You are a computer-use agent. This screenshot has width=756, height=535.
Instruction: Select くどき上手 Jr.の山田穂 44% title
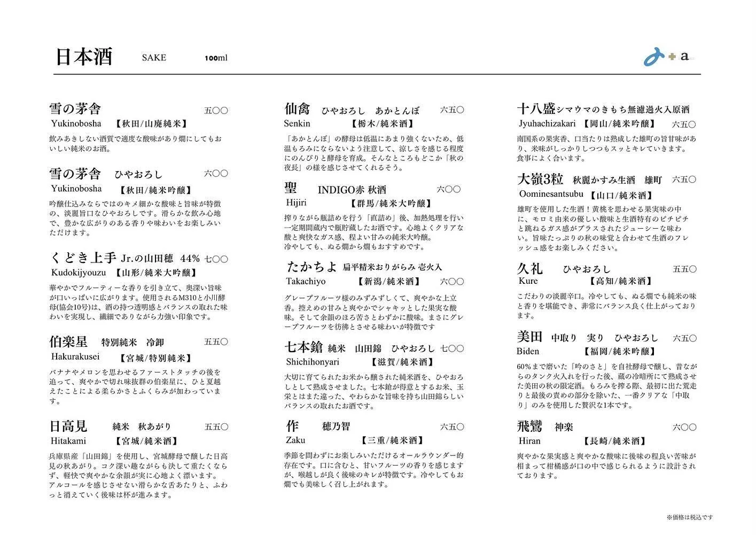pos(124,258)
